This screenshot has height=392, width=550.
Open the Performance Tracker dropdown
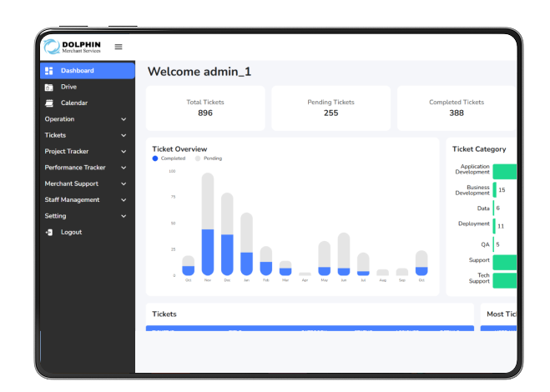(x=87, y=168)
